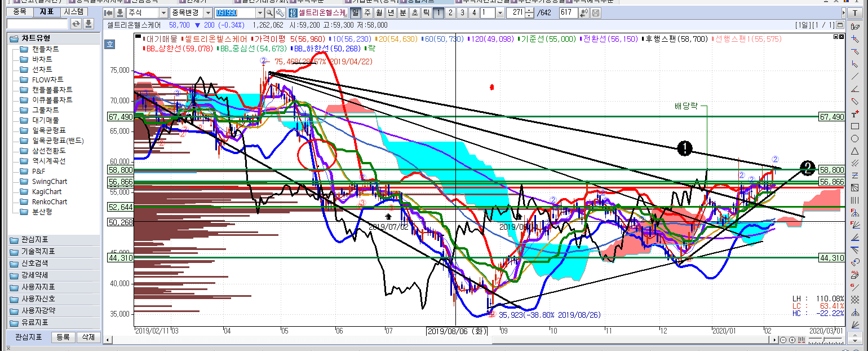Toggle the 초 (second) period button
The width and height of the screenshot is (868, 351).
pos(414,12)
